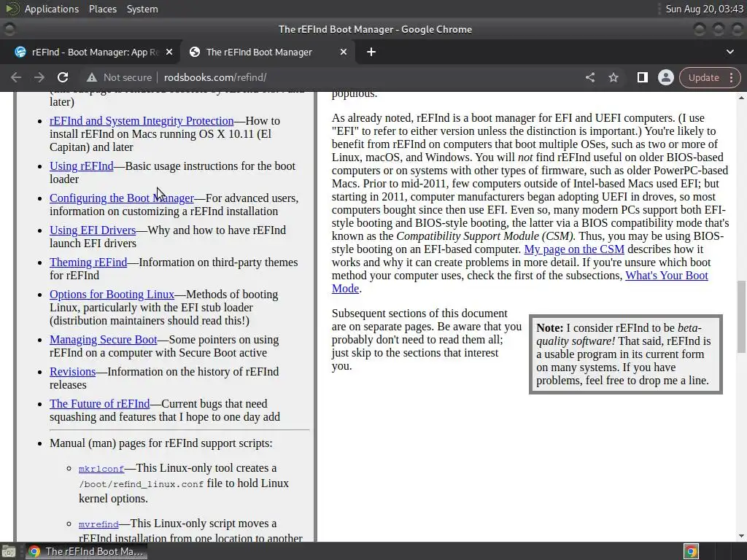Open the Applications menu

coord(52,9)
